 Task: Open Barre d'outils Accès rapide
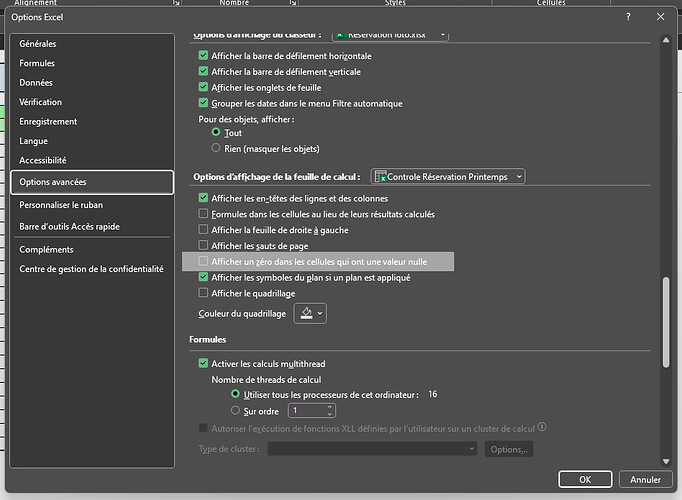coord(69,227)
